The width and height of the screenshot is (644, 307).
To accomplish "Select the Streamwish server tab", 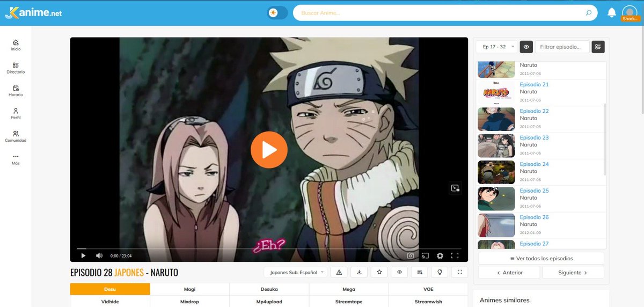I will [x=428, y=302].
